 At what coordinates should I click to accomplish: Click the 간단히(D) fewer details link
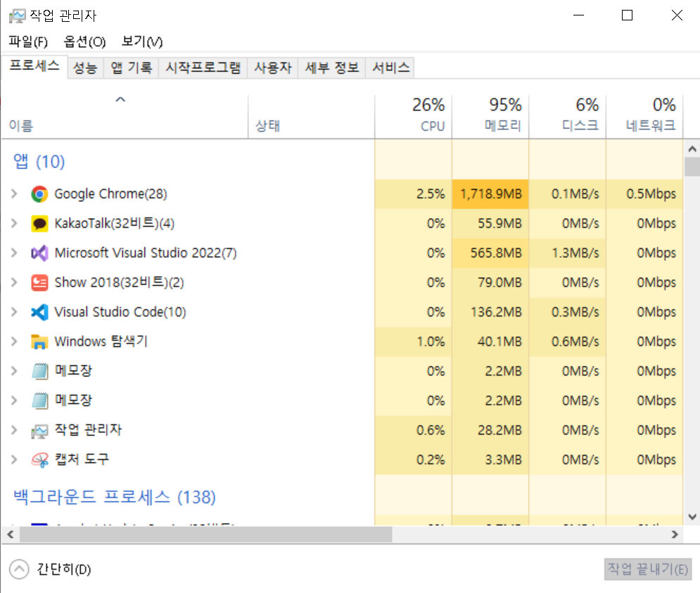[64, 569]
